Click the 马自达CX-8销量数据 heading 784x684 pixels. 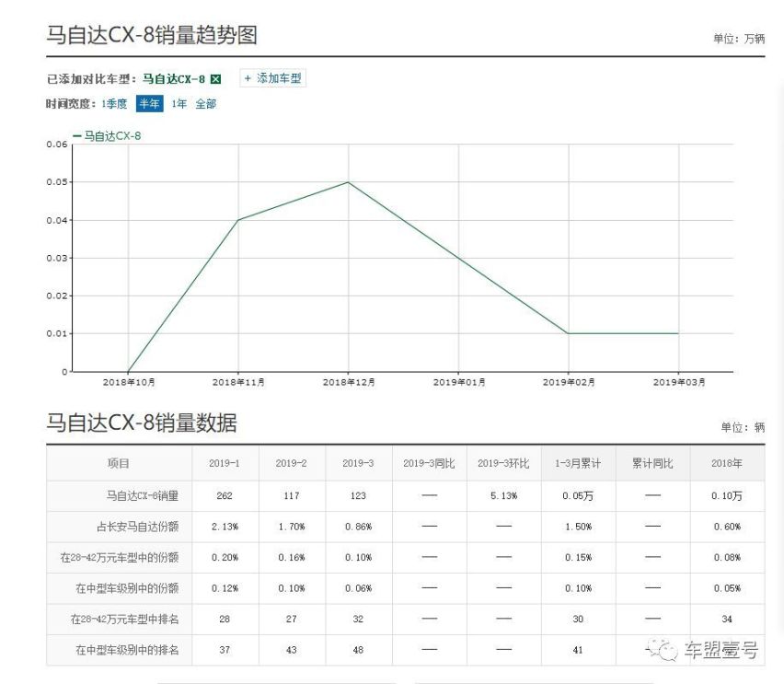click(x=142, y=423)
